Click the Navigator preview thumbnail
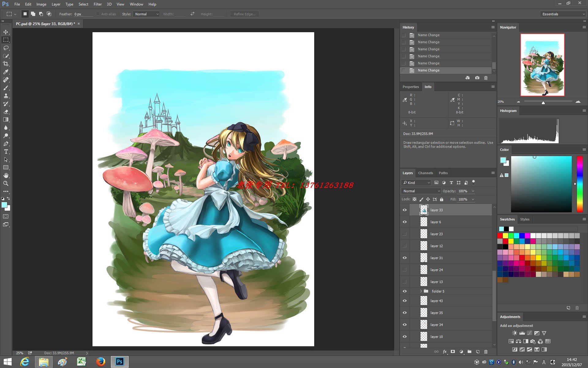The height and width of the screenshot is (368, 588). (542, 65)
